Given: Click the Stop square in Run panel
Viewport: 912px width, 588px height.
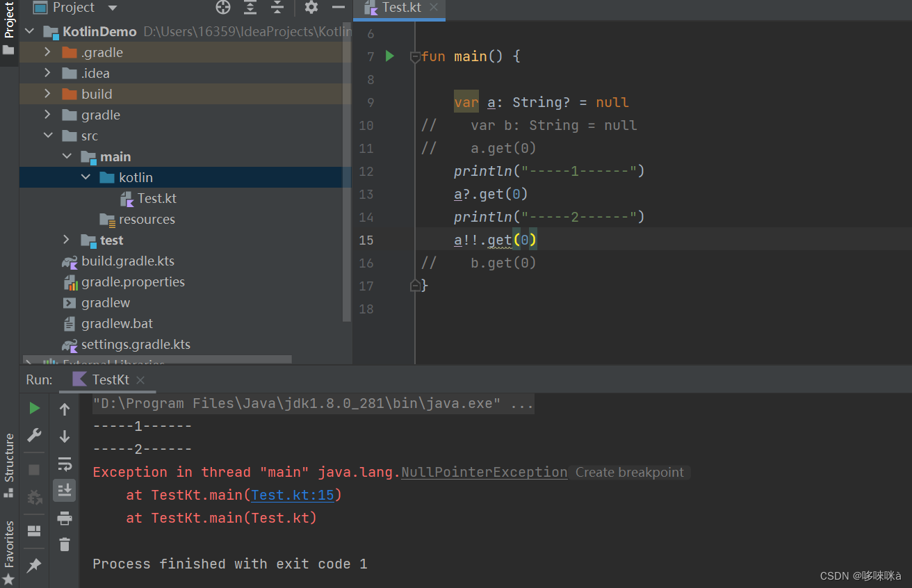Looking at the screenshot, I should point(34,470).
